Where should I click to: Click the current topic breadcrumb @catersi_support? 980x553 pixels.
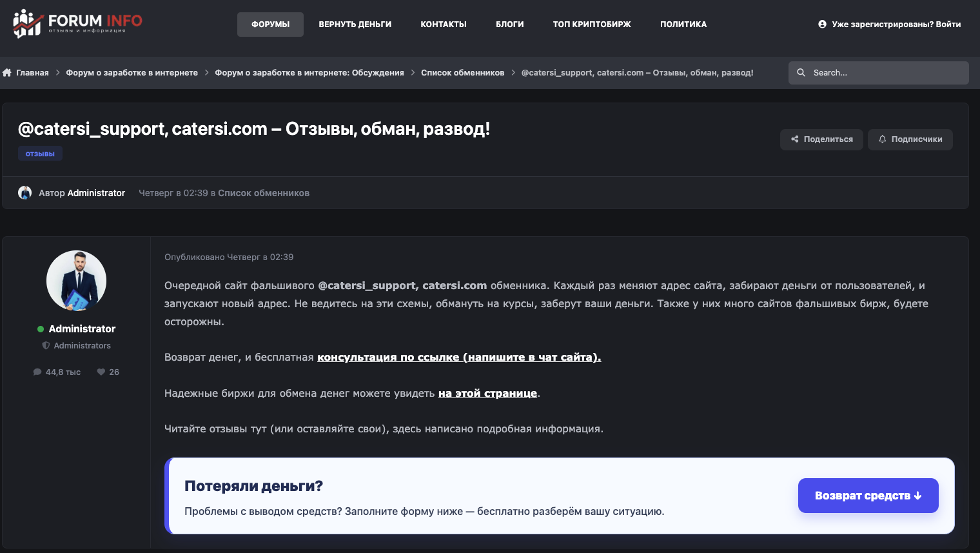click(x=637, y=73)
